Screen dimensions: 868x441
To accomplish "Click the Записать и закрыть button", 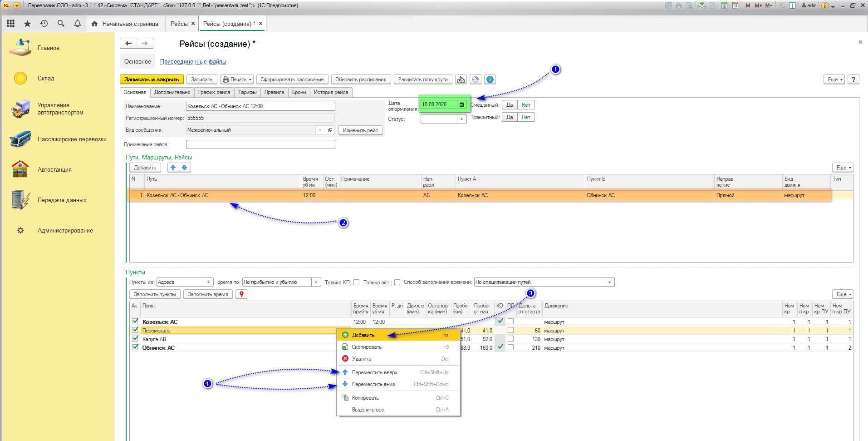I will point(152,79).
